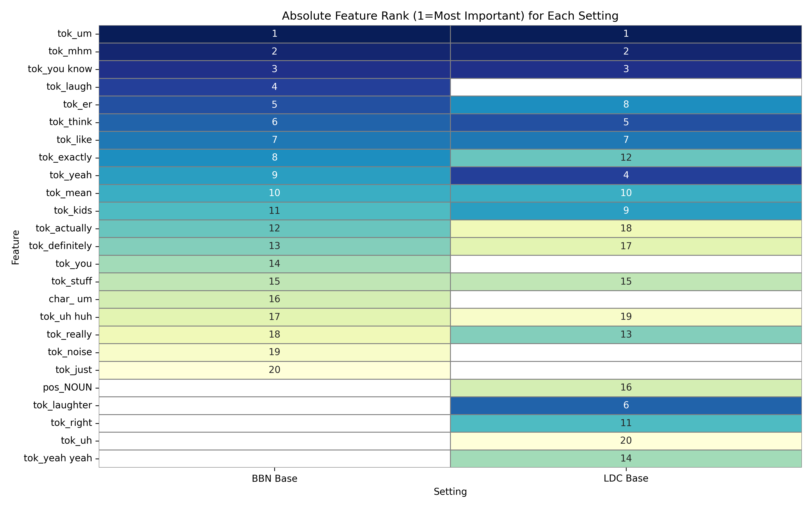812x507 pixels.
Task: Click the tok_you know y-axis label
Action: (60, 69)
